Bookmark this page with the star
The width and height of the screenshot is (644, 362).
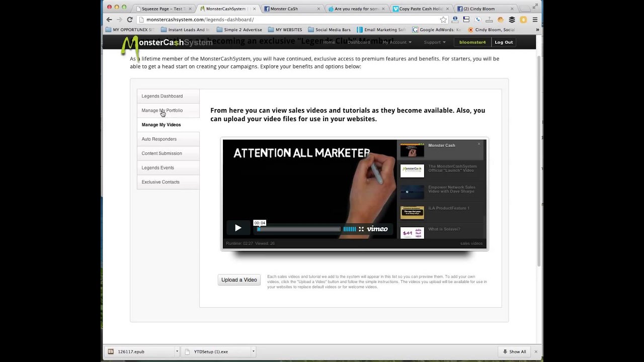[x=443, y=20]
